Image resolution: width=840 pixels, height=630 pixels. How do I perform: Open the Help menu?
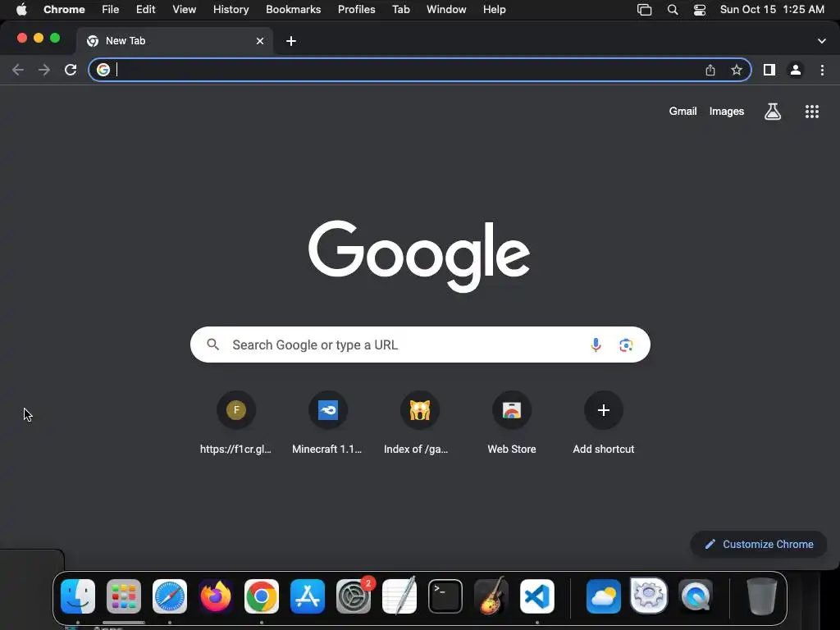tap(494, 10)
